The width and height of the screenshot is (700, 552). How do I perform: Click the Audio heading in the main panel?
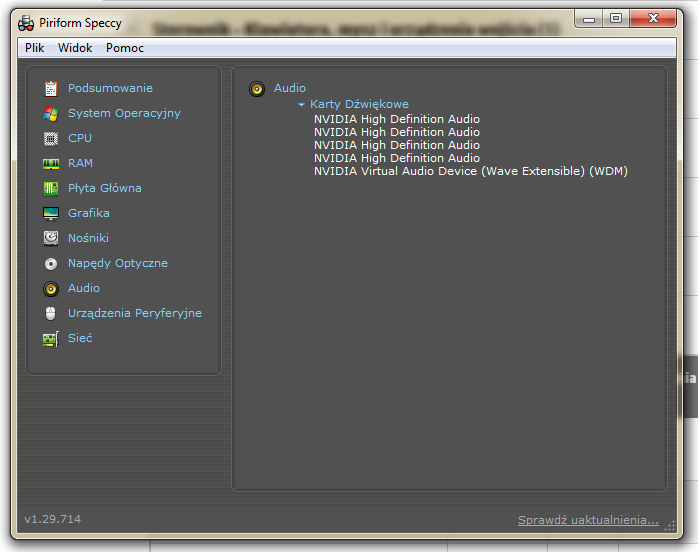290,88
